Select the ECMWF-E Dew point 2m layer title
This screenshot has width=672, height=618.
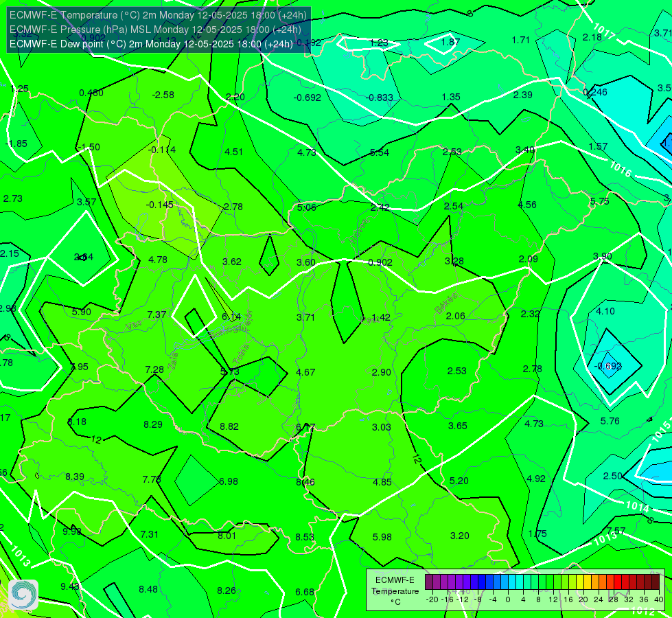coord(151,44)
